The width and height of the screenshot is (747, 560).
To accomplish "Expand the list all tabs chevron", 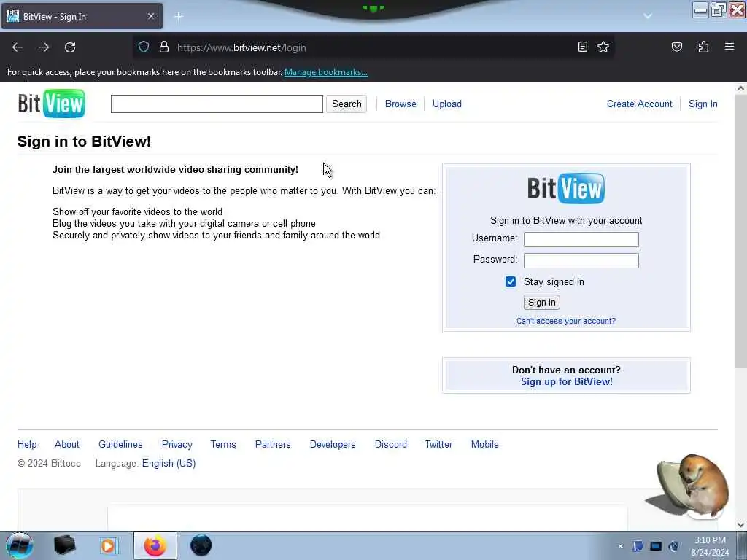I will pyautogui.click(x=648, y=16).
